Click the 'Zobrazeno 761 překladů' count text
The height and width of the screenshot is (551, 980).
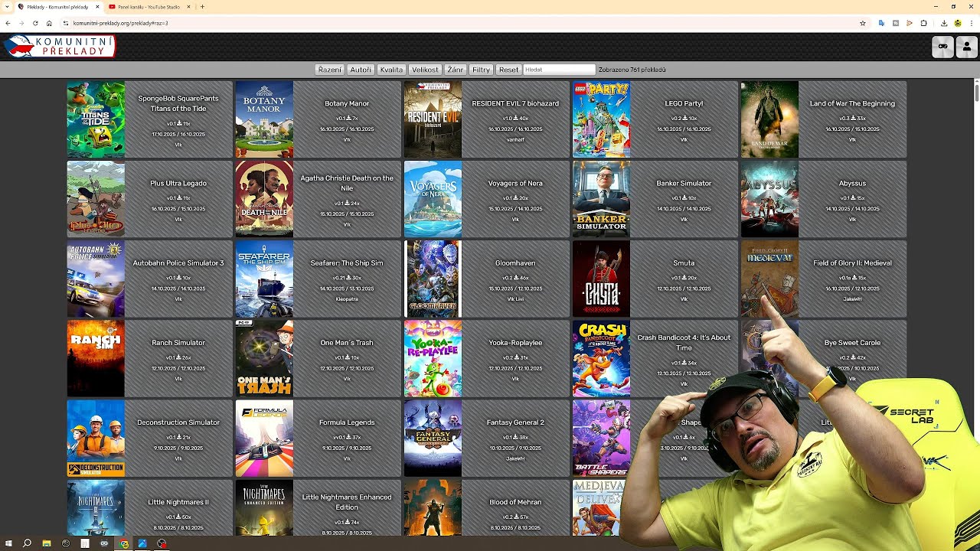pos(632,70)
